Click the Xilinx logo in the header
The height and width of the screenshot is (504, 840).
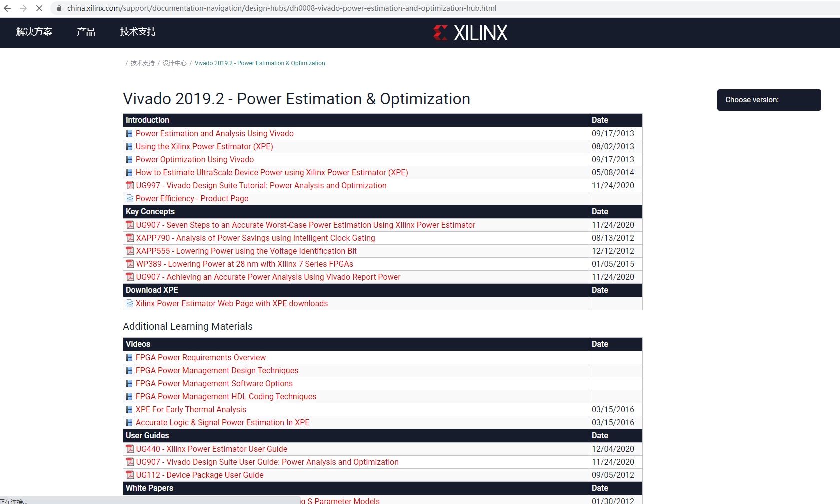pos(470,32)
